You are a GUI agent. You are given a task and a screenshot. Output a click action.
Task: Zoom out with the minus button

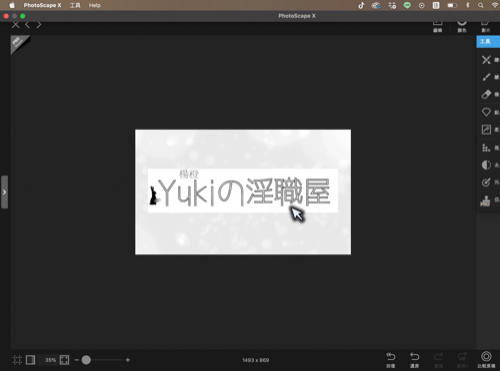(76, 360)
